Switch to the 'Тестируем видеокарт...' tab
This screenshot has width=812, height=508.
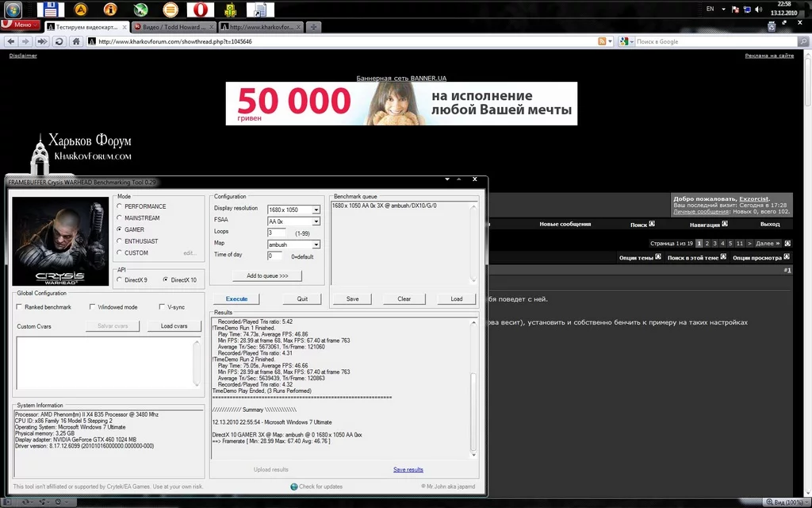point(86,27)
